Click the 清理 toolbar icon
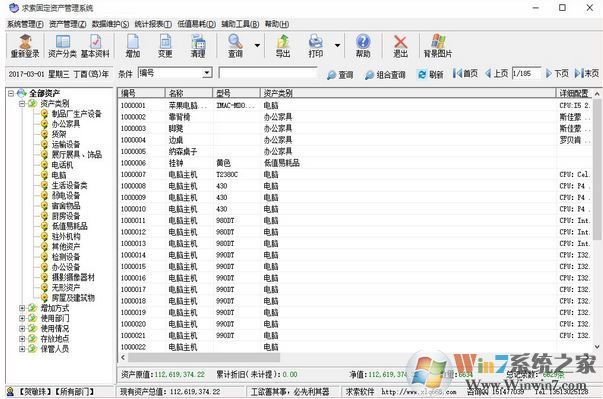Viewport: 603px width, 399px height. (198, 46)
